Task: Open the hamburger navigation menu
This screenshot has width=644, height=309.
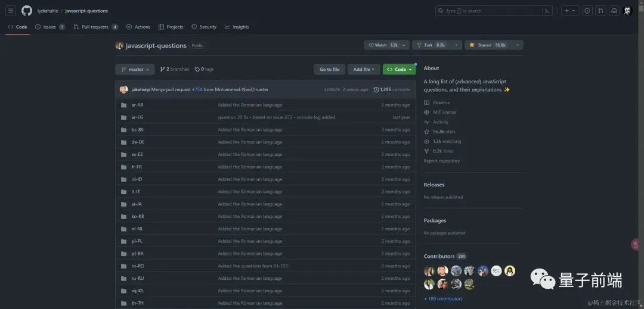Action: 11,11
